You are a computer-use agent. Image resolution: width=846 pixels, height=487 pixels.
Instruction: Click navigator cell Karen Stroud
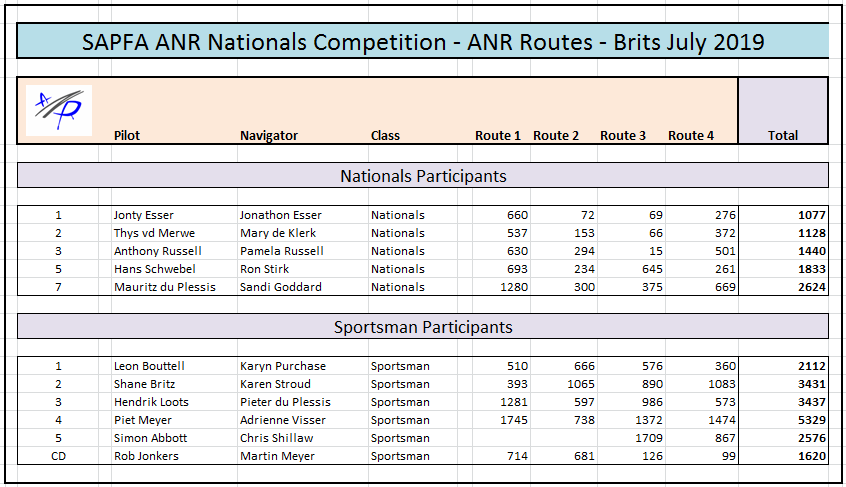tap(275, 384)
